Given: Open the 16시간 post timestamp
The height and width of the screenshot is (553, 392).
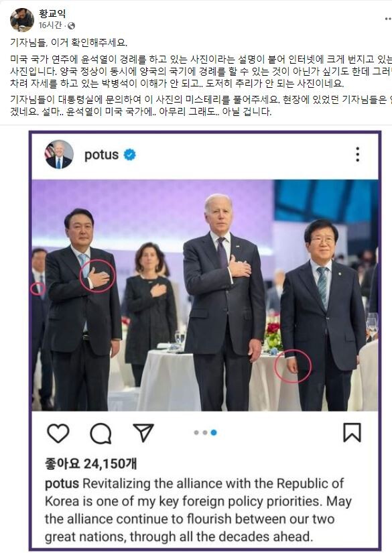Looking at the screenshot, I should [50, 25].
